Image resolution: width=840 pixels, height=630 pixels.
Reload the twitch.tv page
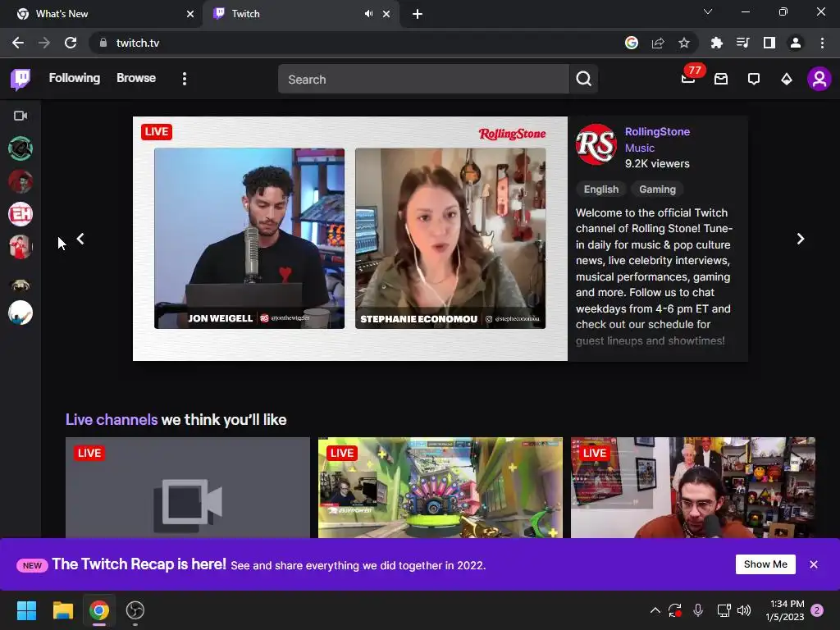(x=71, y=43)
